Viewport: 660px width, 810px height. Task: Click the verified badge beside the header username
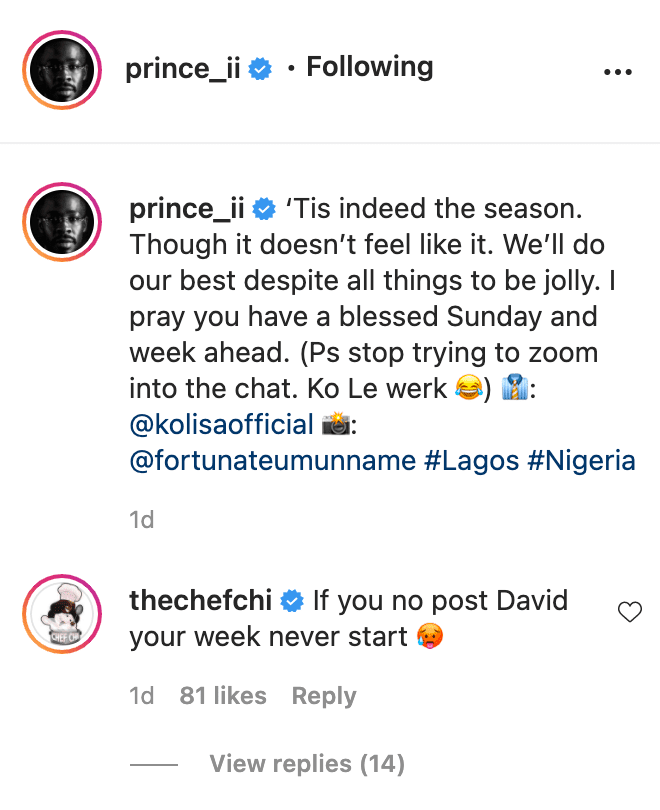click(260, 70)
